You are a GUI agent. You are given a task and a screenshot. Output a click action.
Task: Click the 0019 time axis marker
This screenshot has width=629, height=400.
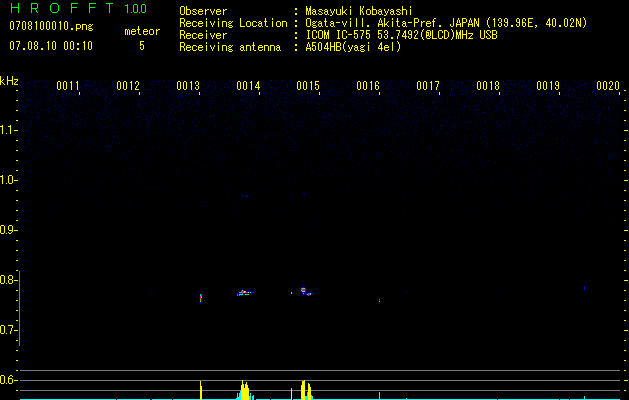tap(548, 86)
